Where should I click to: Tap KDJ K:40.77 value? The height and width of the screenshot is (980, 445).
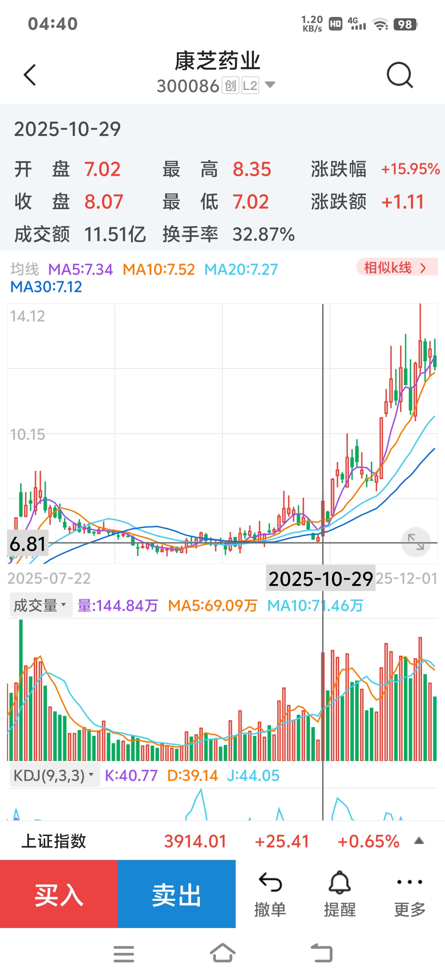tap(131, 775)
